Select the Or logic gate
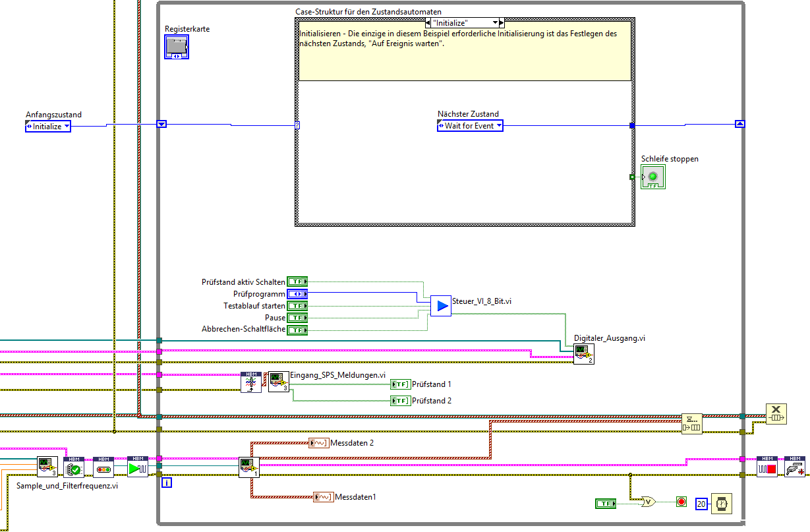 [x=648, y=502]
